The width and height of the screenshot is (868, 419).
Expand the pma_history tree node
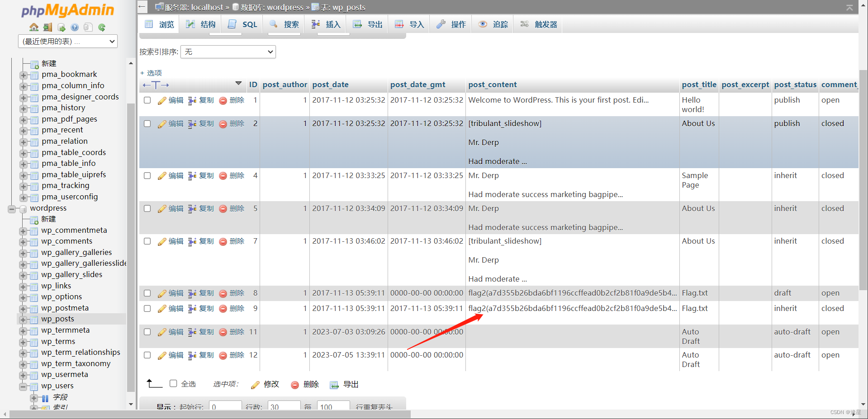tap(23, 108)
